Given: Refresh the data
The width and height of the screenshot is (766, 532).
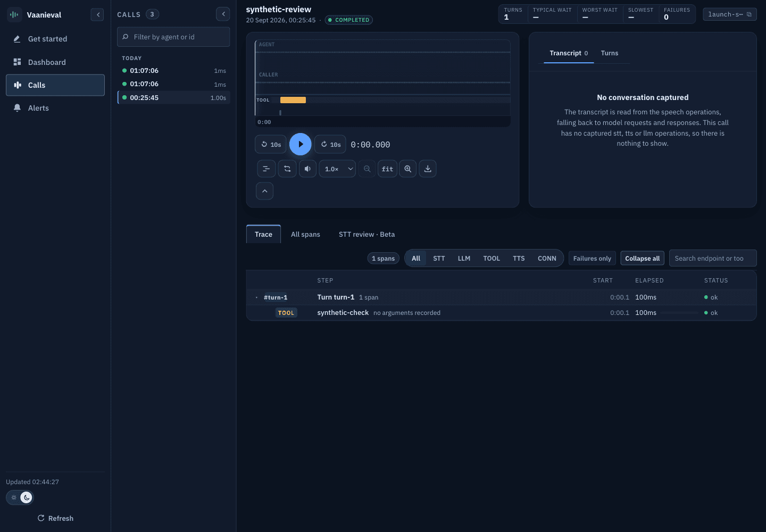Looking at the screenshot, I should click(55, 518).
